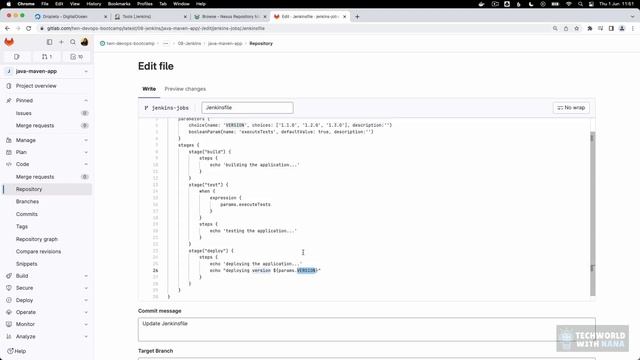Image resolution: width=640 pixels, height=360 pixels.
Task: Open the to-do list counter icon
Action: pos(76,57)
